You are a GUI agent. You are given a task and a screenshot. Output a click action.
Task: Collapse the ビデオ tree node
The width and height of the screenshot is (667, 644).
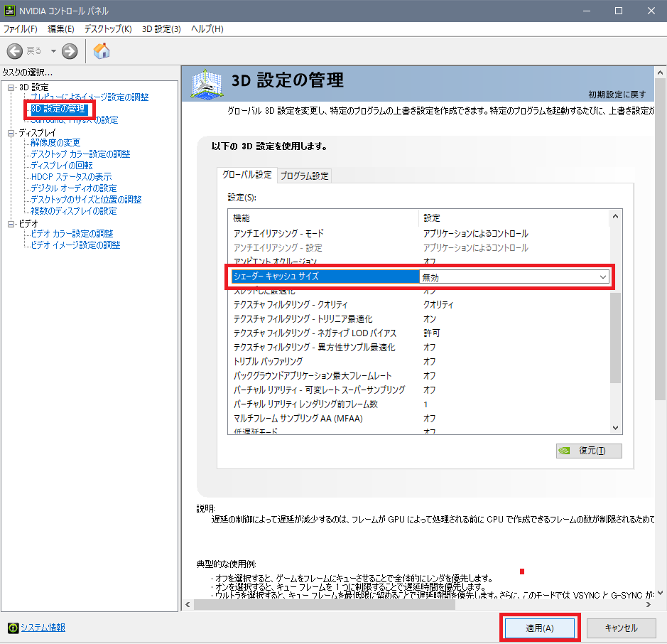pos(11,225)
